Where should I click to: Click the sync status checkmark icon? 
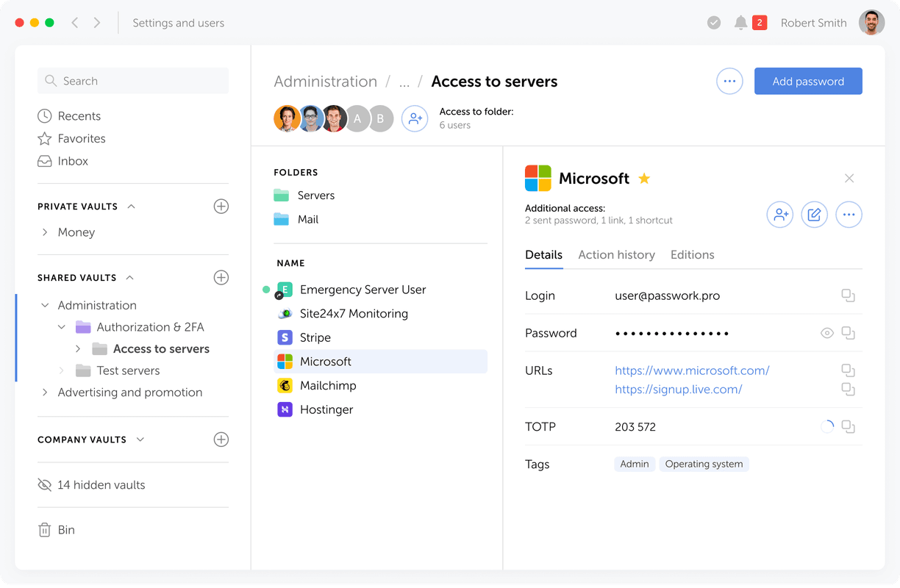point(714,23)
